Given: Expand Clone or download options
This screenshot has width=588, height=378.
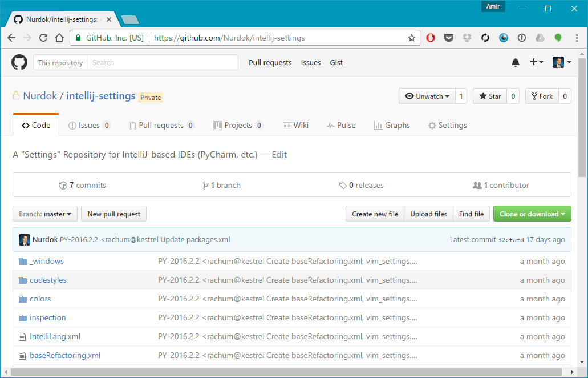Looking at the screenshot, I should point(532,214).
